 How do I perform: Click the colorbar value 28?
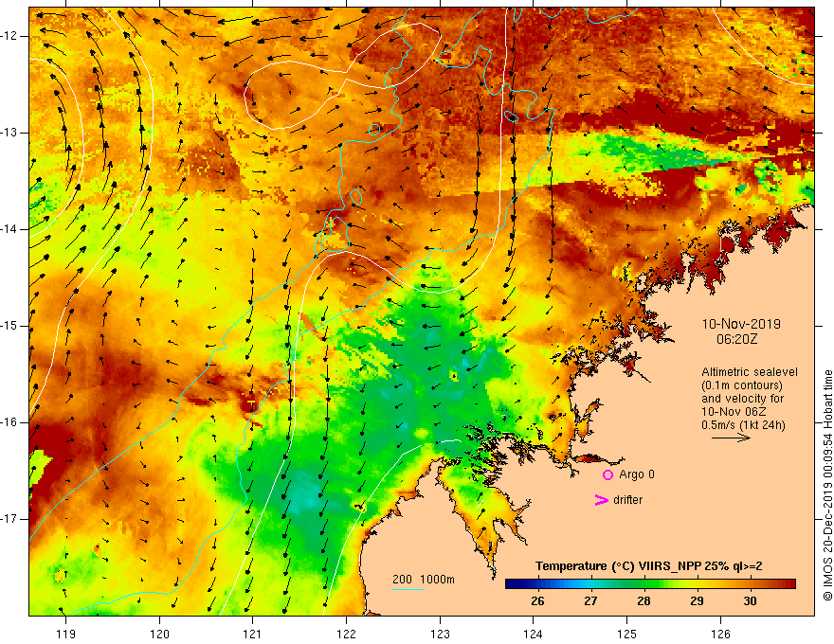[x=644, y=601]
